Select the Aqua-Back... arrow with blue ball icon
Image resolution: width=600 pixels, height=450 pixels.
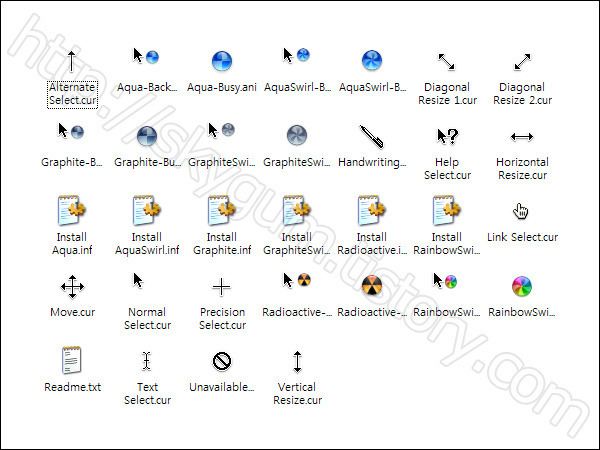point(146,56)
